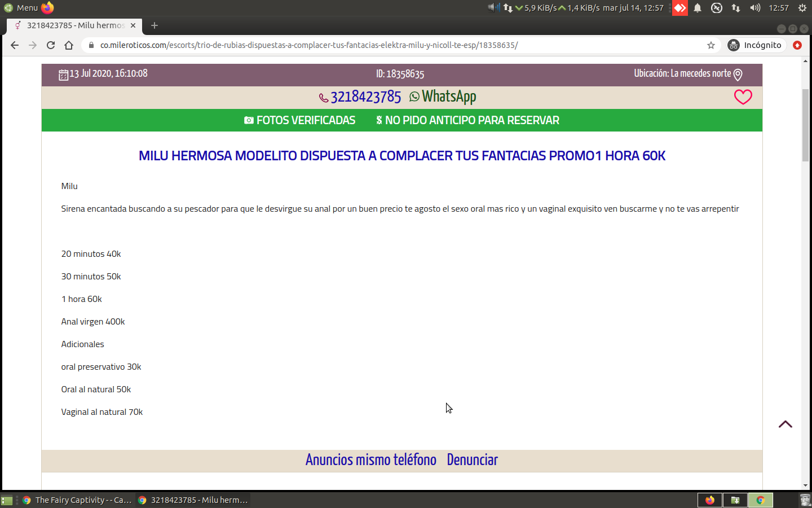The height and width of the screenshot is (508, 812).
Task: Open the browser home page
Action: click(x=69, y=45)
